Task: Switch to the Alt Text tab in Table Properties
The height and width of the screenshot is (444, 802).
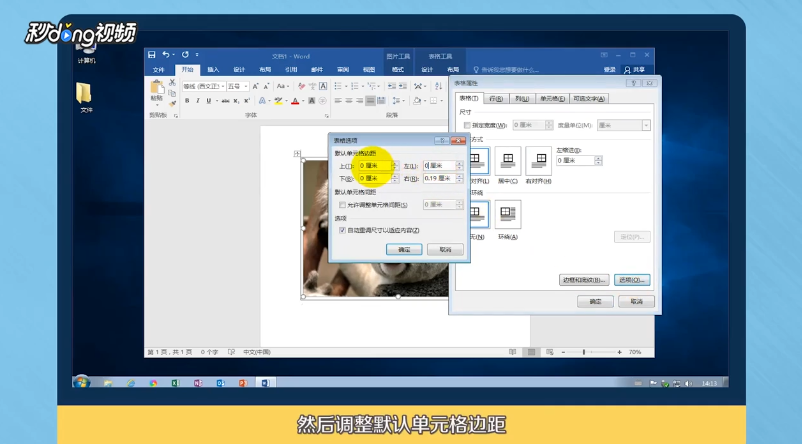Action: coord(589,99)
